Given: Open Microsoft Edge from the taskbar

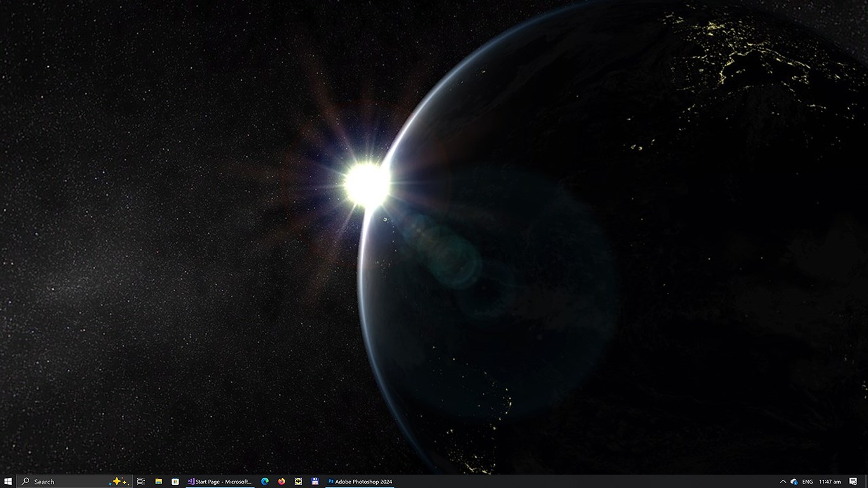Looking at the screenshot, I should point(265,482).
